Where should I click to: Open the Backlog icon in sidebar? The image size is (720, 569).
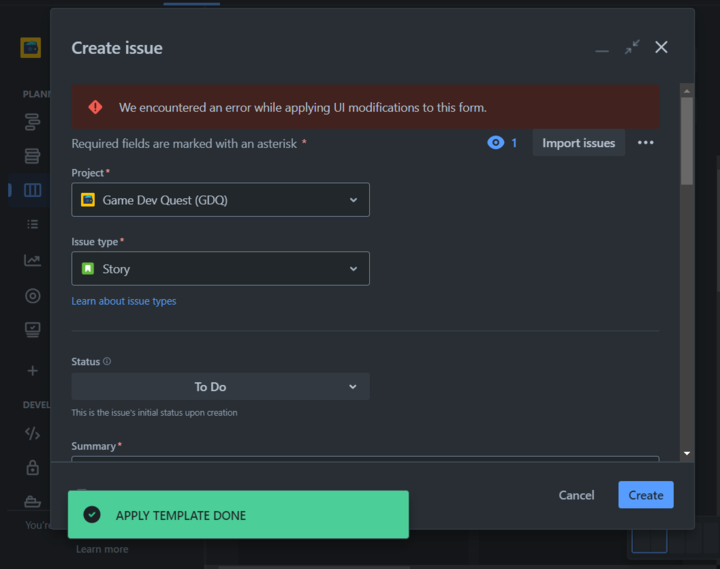32,156
